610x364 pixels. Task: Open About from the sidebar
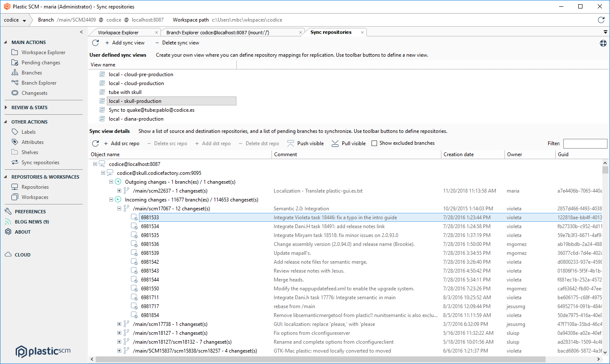pos(18,232)
